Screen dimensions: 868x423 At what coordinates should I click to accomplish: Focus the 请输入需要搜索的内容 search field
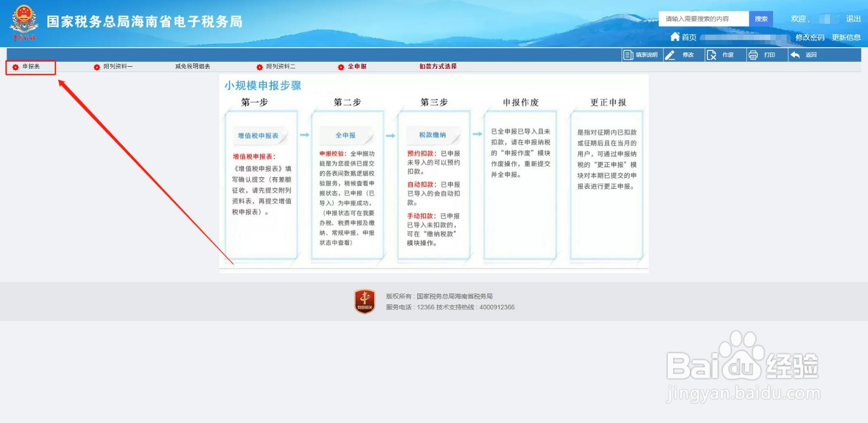click(704, 19)
